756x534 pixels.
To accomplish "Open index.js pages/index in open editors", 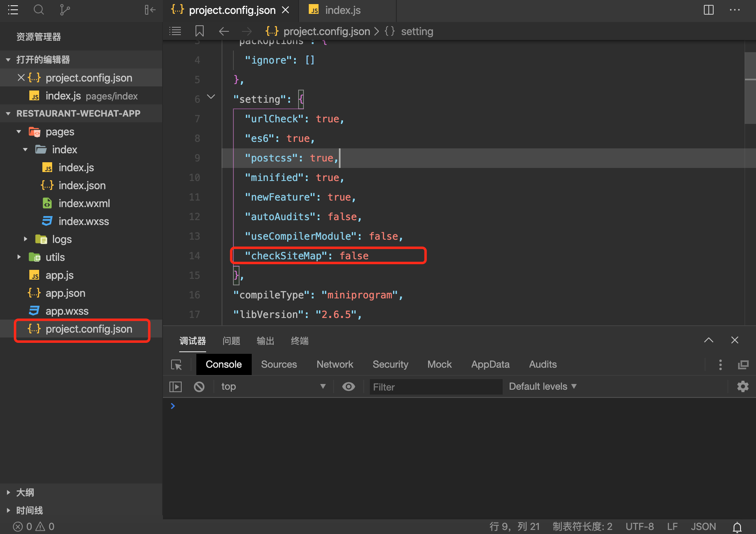I will pyautogui.click(x=81, y=96).
